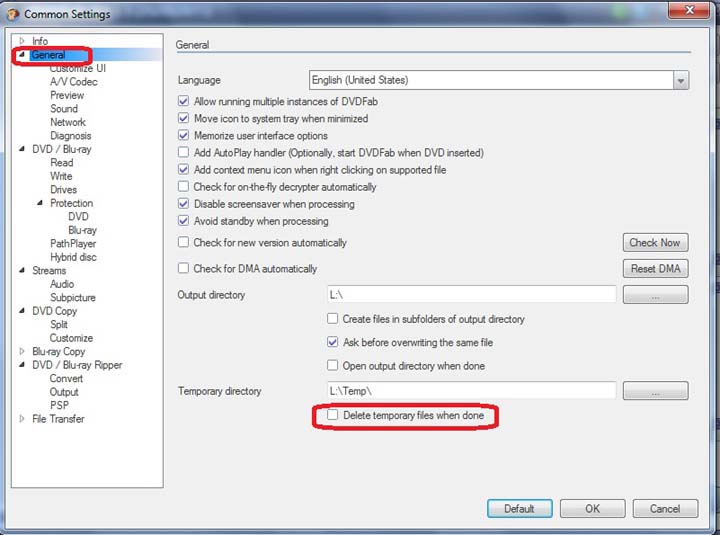Open PSP settings under Ripper
The width and height of the screenshot is (720, 535).
[59, 405]
